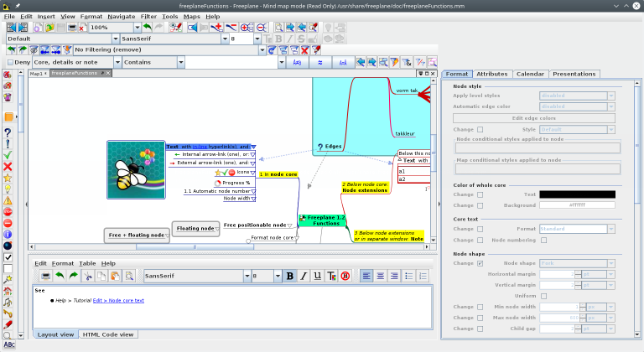
Task: Click the 'Floating node' bubble in map
Action: click(195, 228)
